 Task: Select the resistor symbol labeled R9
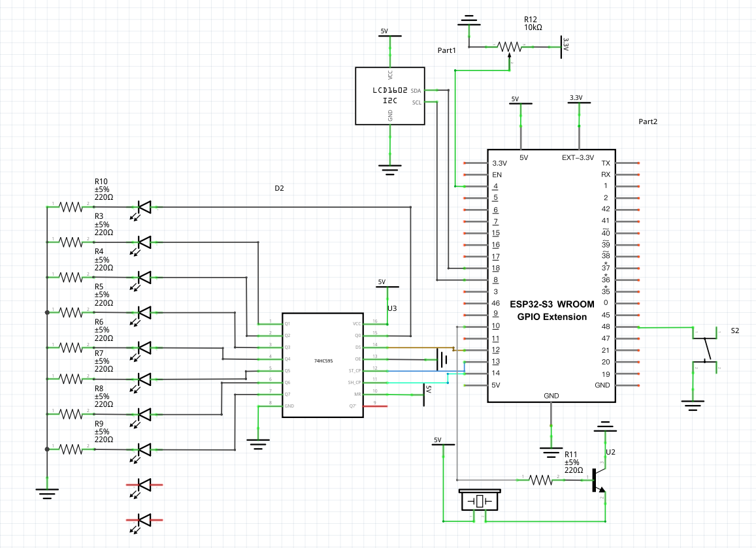click(x=71, y=449)
